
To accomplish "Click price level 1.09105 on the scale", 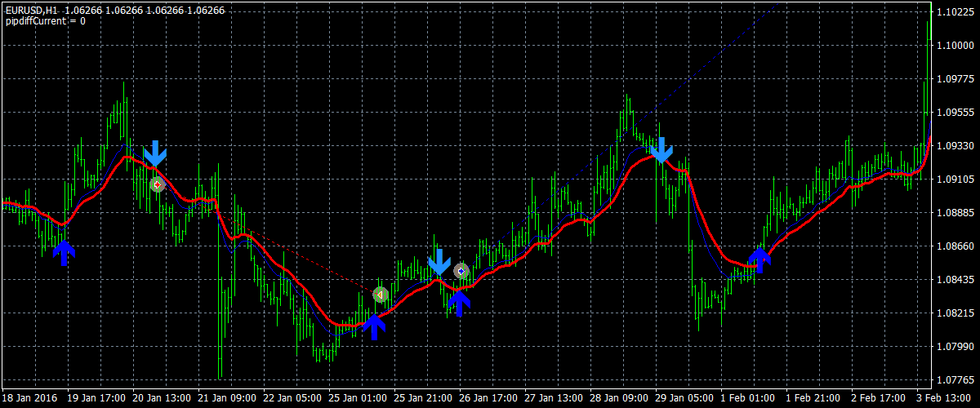I will (x=957, y=180).
